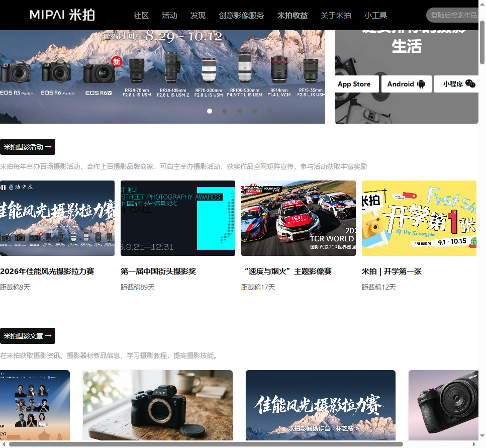Click the App Store download button

coord(357,84)
